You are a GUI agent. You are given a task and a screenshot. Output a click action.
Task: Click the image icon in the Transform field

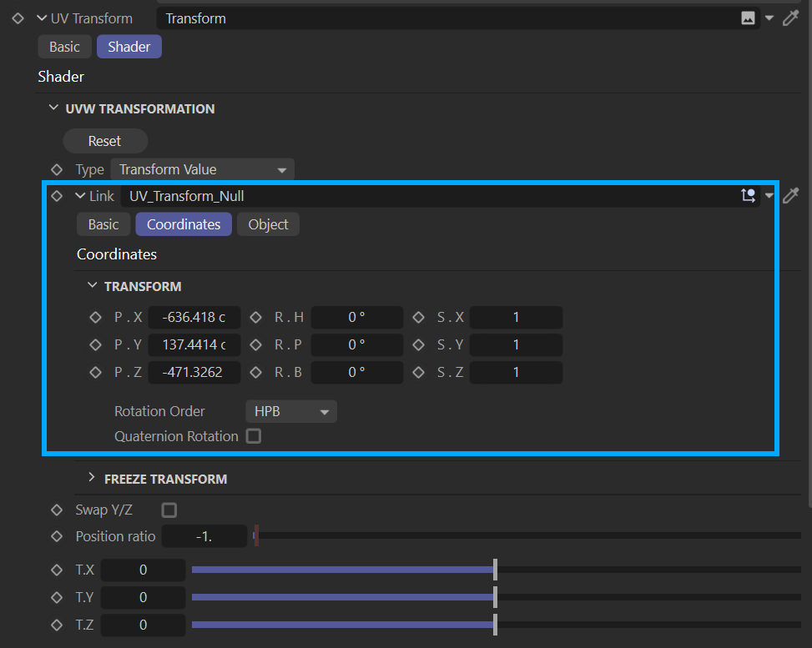click(748, 18)
